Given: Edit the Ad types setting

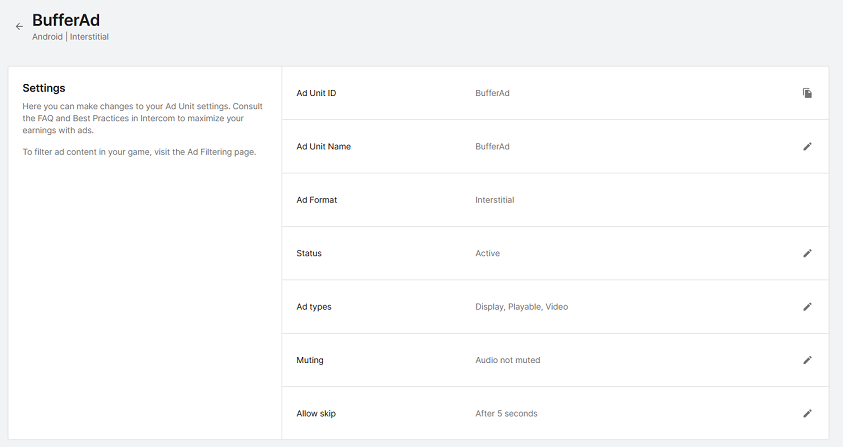Looking at the screenshot, I should (807, 307).
